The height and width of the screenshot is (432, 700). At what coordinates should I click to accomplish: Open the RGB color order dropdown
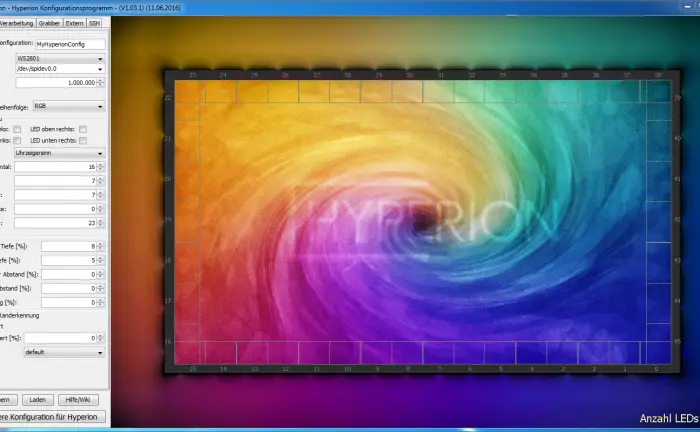(x=69, y=106)
